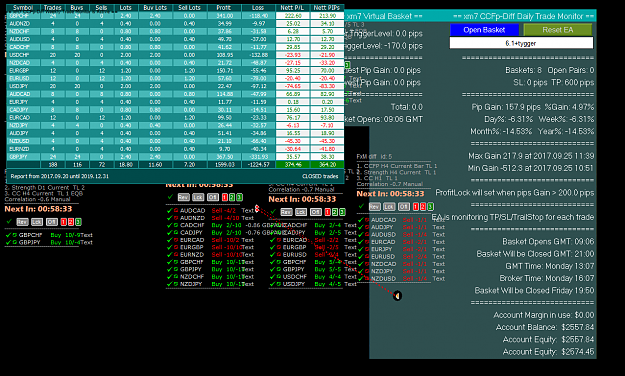The width and height of the screenshot is (625, 376).
Task: Click the green direction icon beside USDJPY Buy 4/-5
Action: click(279, 284)
